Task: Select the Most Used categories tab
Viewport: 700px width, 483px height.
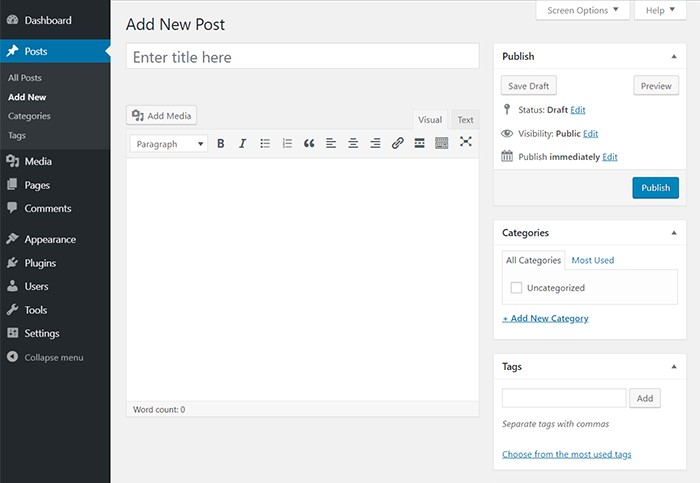Action: [592, 260]
